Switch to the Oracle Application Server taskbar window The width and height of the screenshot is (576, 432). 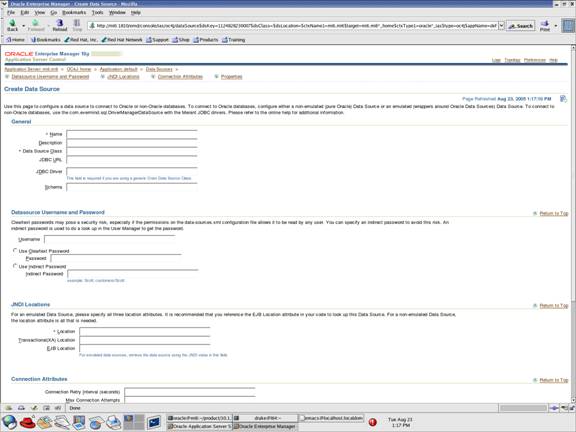199,426
